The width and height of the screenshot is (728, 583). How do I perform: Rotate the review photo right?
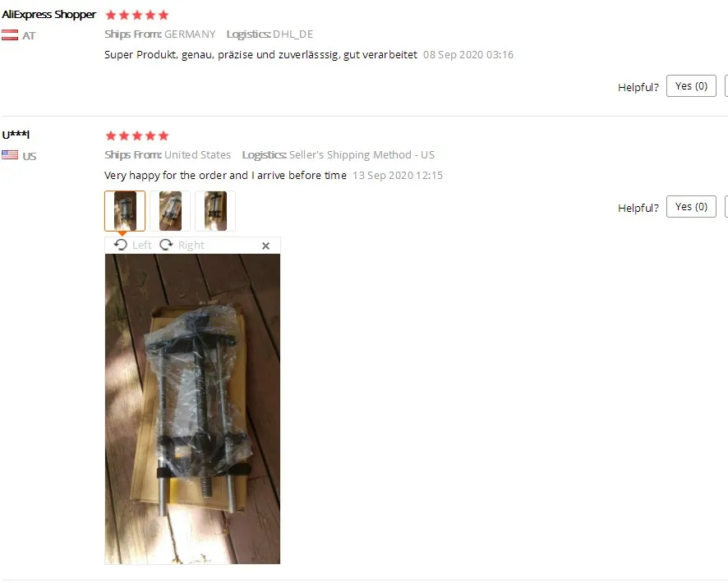click(x=182, y=245)
